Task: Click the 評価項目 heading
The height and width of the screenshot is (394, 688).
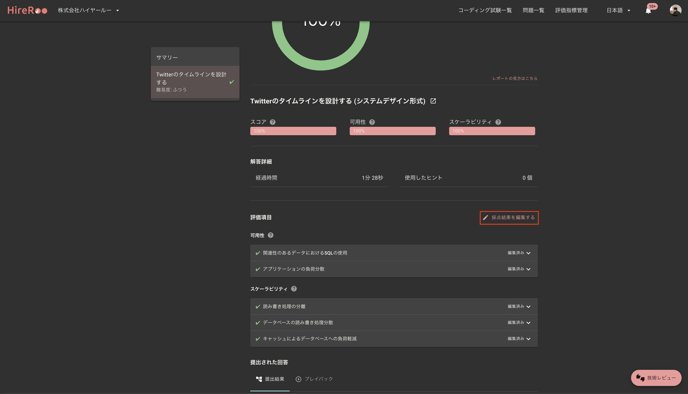Action: click(261, 218)
